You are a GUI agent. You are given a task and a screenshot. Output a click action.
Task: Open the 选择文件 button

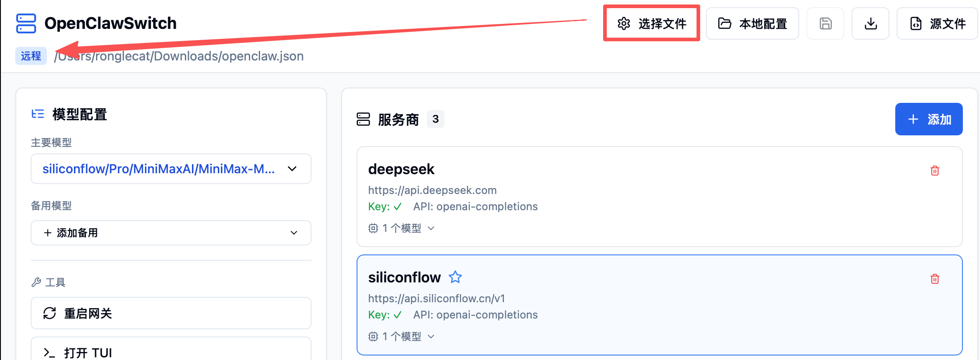click(652, 23)
